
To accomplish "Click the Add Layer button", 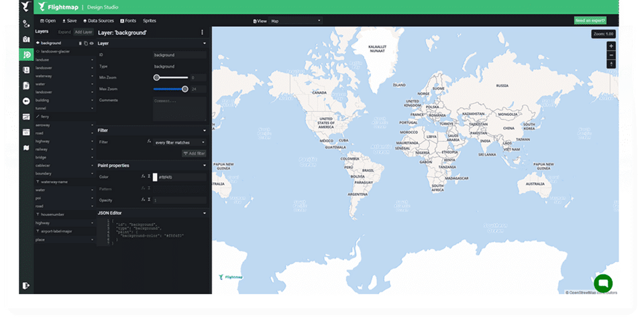I will pyautogui.click(x=83, y=32).
